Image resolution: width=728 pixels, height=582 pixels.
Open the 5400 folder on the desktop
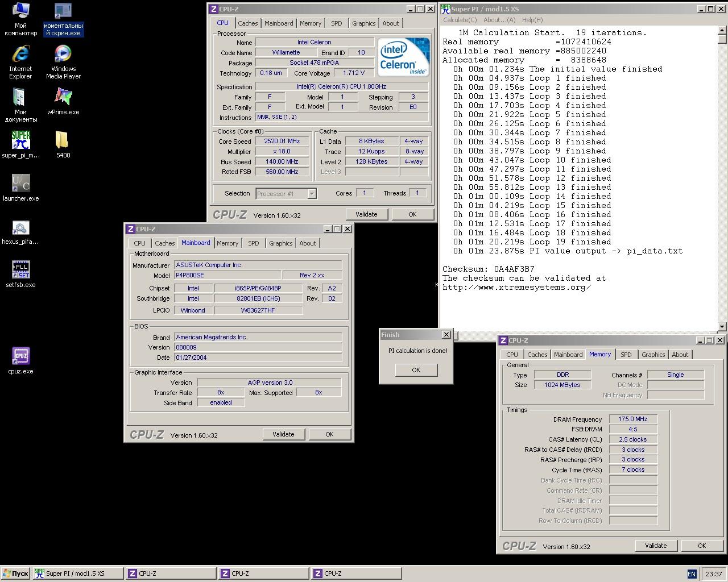(x=63, y=145)
